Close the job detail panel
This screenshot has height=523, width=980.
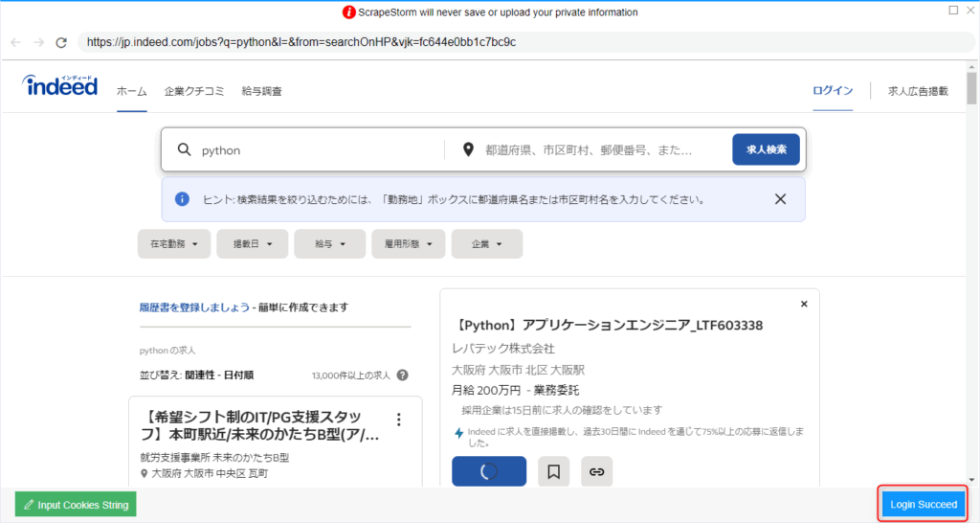[804, 304]
